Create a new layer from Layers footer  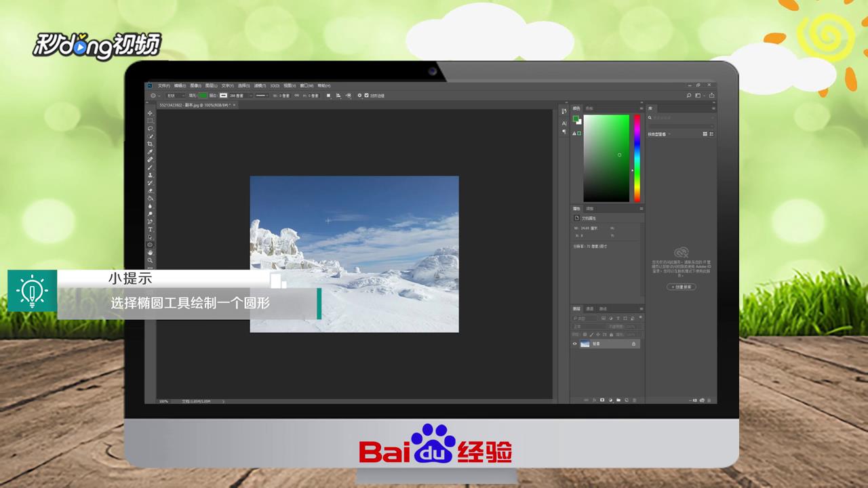pyautogui.click(x=627, y=400)
